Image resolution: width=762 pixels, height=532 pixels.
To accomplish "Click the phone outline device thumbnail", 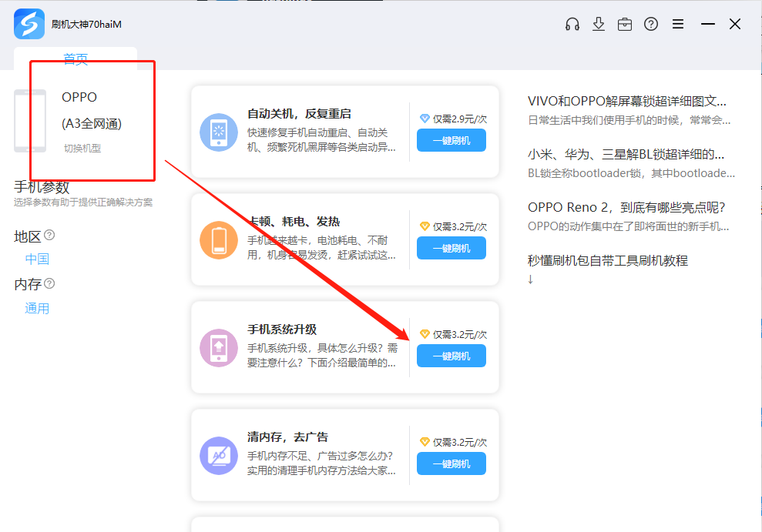I will pyautogui.click(x=29, y=121).
